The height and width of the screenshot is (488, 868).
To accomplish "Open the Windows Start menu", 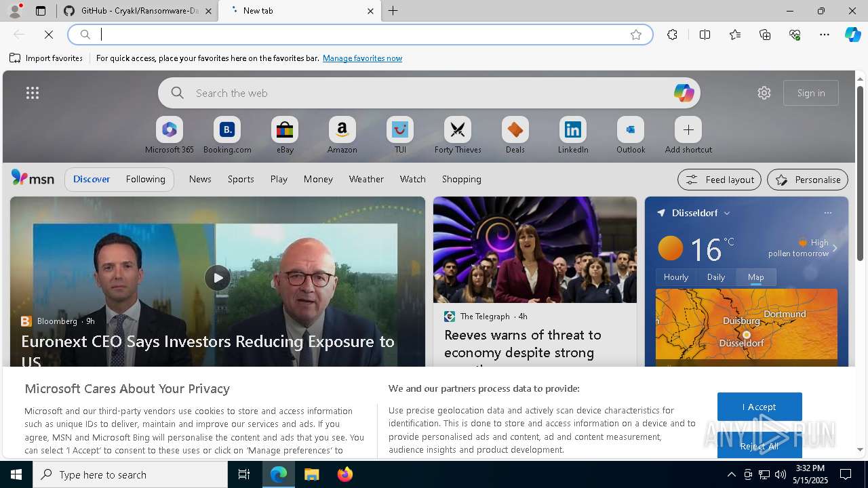I will point(16,474).
